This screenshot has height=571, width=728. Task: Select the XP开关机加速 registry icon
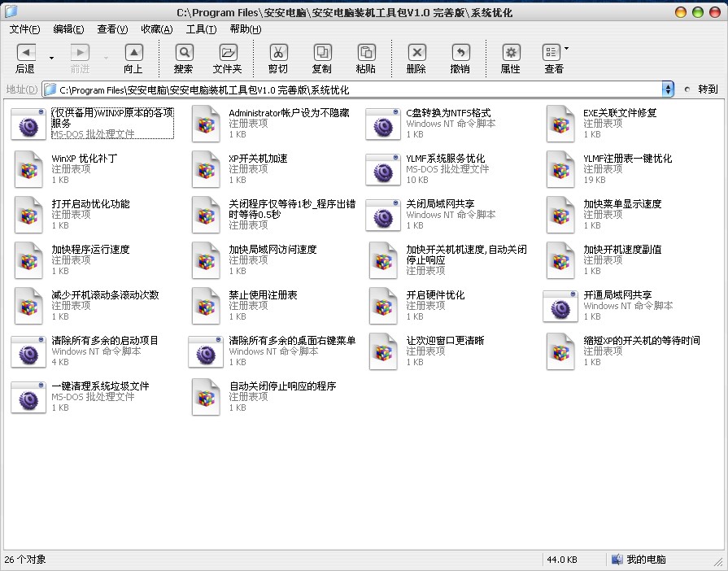[x=206, y=169]
